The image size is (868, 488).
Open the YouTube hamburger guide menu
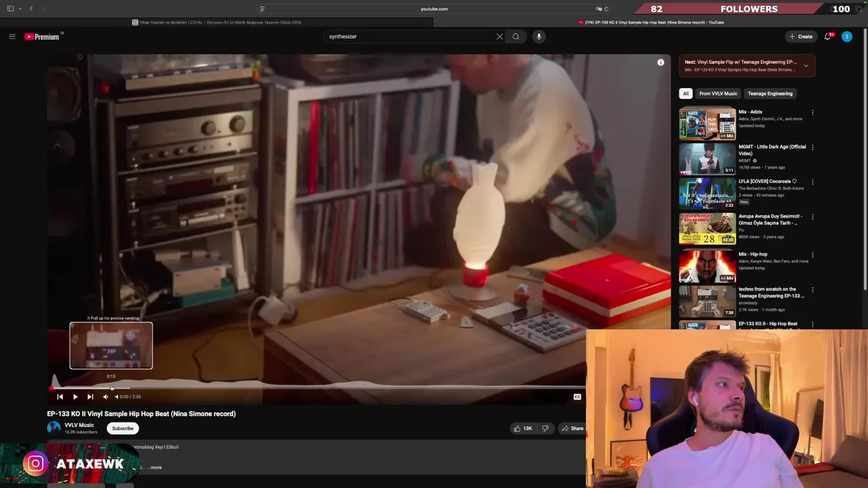click(12, 37)
